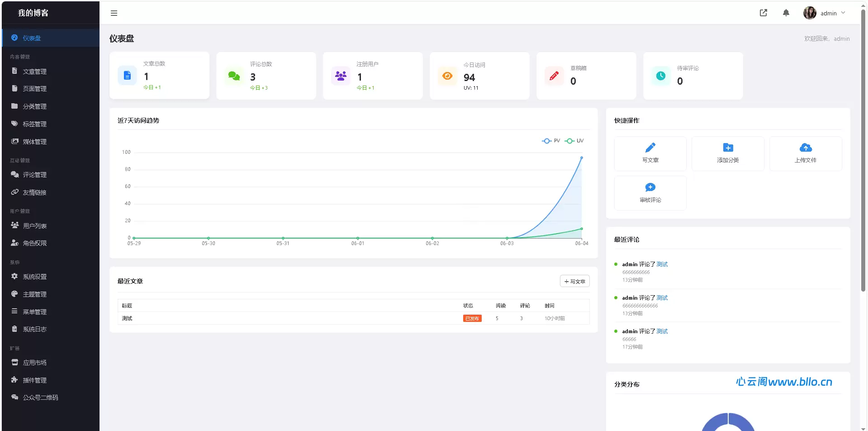This screenshot has width=868, height=431.
Task: Click the 审核评论 comment icon
Action: tap(650, 187)
